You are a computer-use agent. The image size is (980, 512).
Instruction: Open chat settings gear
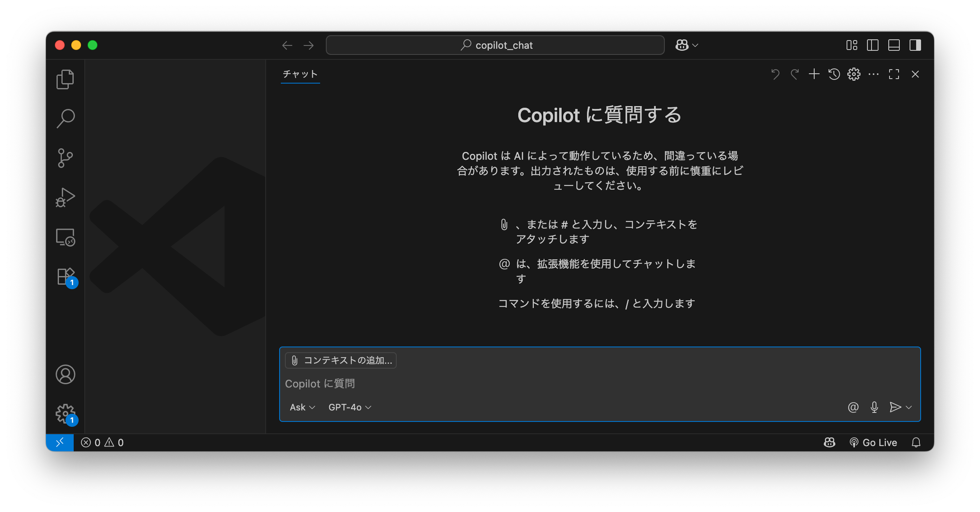[x=854, y=74]
